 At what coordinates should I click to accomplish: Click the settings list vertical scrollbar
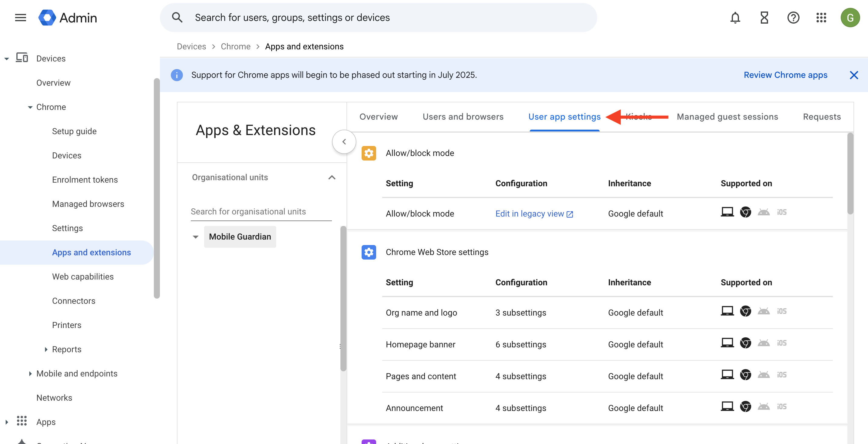pyautogui.click(x=850, y=174)
